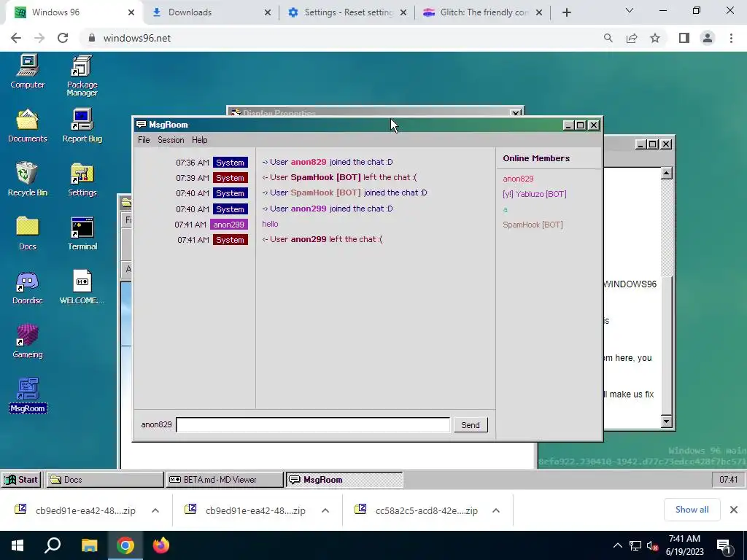Go back in browser history
The height and width of the screenshot is (560, 747).
click(x=16, y=38)
